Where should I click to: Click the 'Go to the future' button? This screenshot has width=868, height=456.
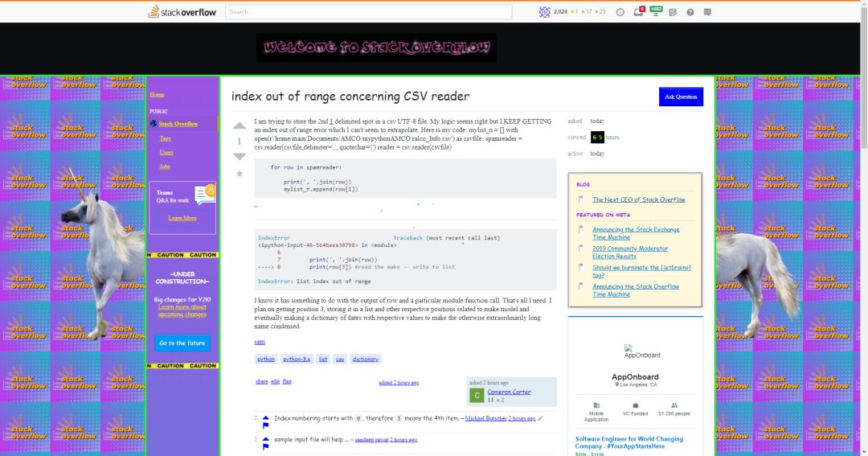182,343
